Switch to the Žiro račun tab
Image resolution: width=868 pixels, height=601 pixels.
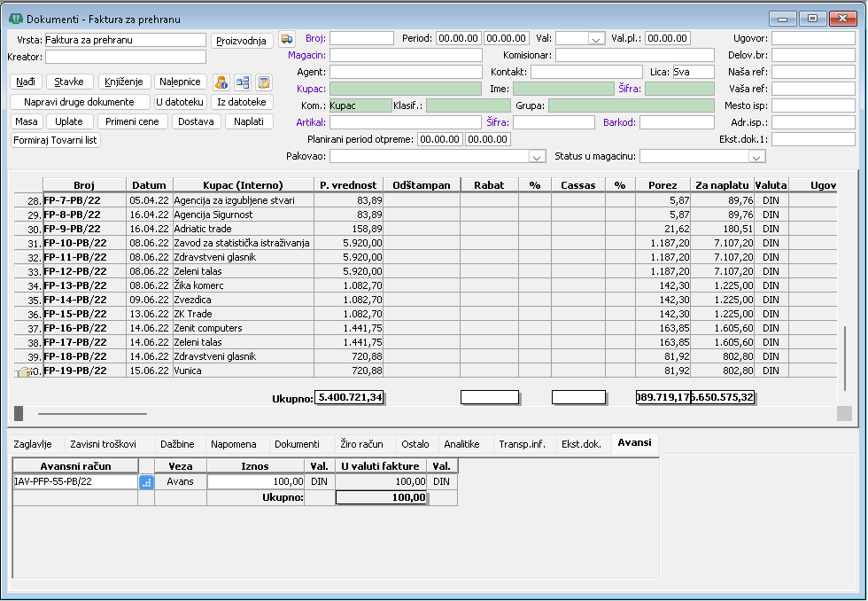(361, 444)
